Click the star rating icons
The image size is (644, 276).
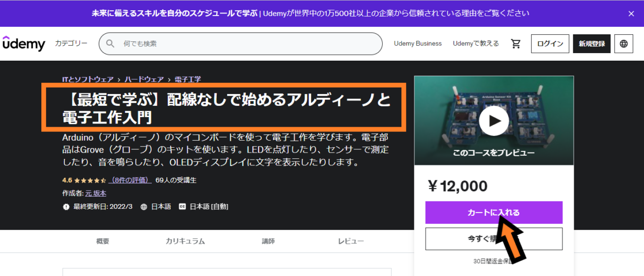click(x=90, y=180)
